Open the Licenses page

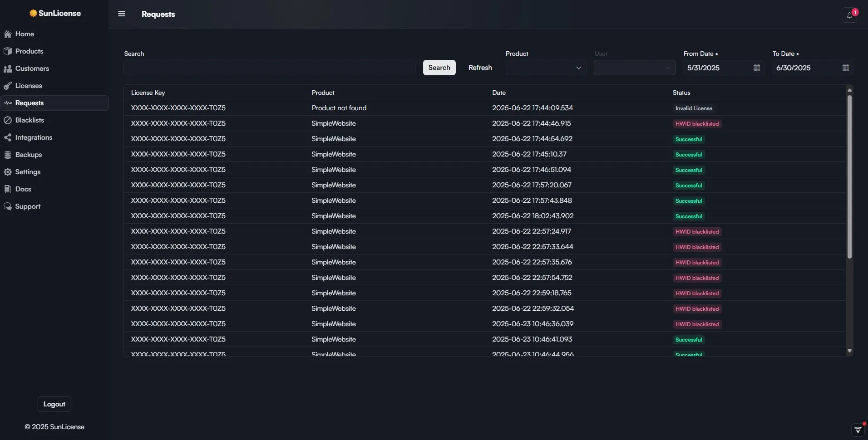(54, 86)
